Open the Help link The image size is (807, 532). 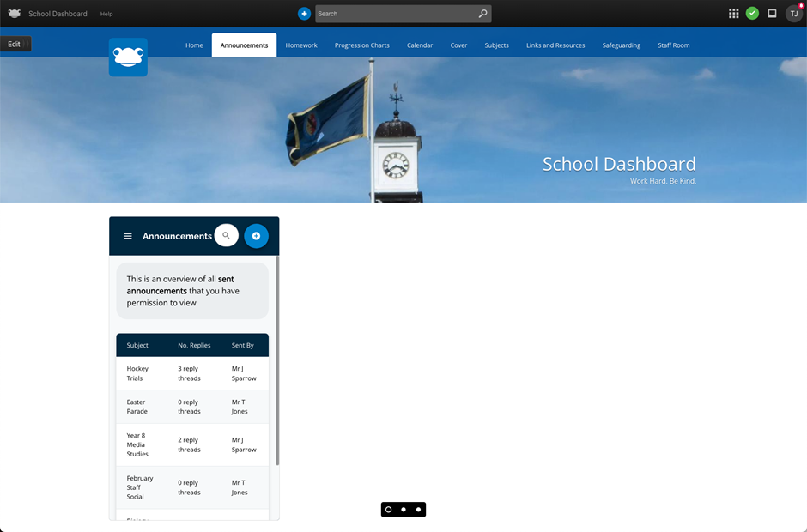pos(106,14)
